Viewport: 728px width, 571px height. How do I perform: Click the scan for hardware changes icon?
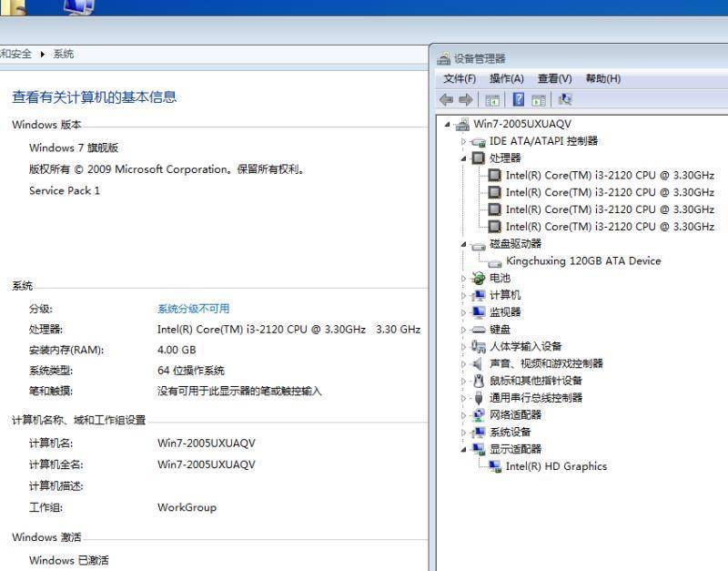(565, 99)
